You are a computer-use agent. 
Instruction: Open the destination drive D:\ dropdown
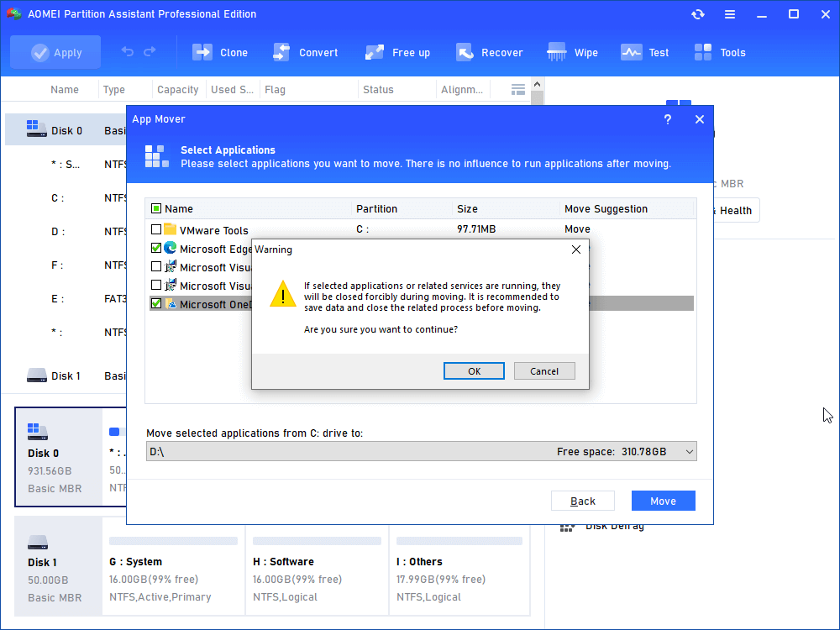422,452
